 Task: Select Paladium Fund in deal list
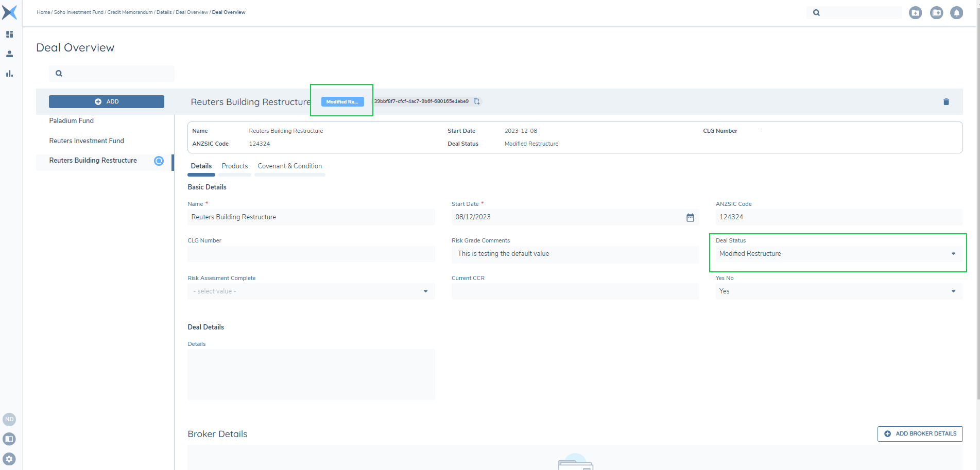[72, 121]
